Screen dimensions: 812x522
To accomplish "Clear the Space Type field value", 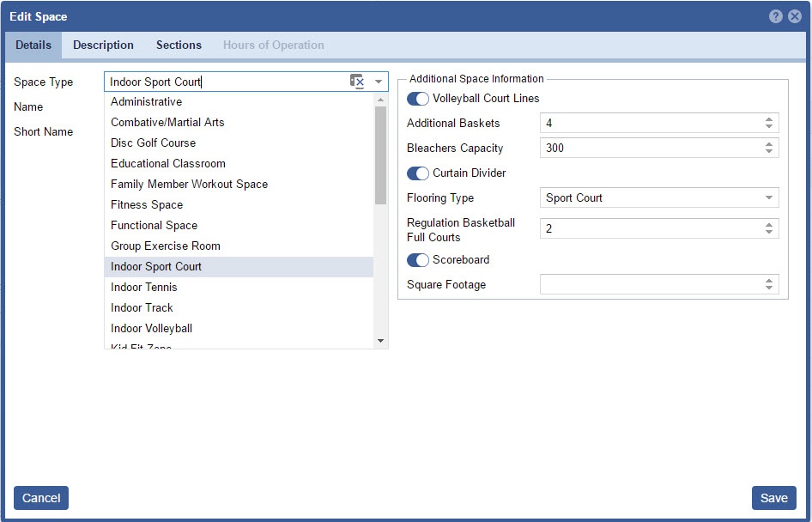I will [357, 82].
